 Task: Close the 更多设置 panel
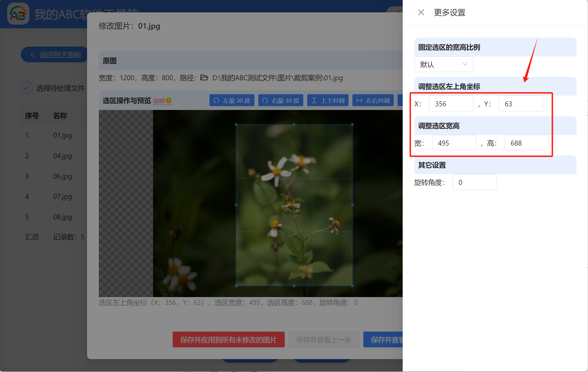(421, 12)
